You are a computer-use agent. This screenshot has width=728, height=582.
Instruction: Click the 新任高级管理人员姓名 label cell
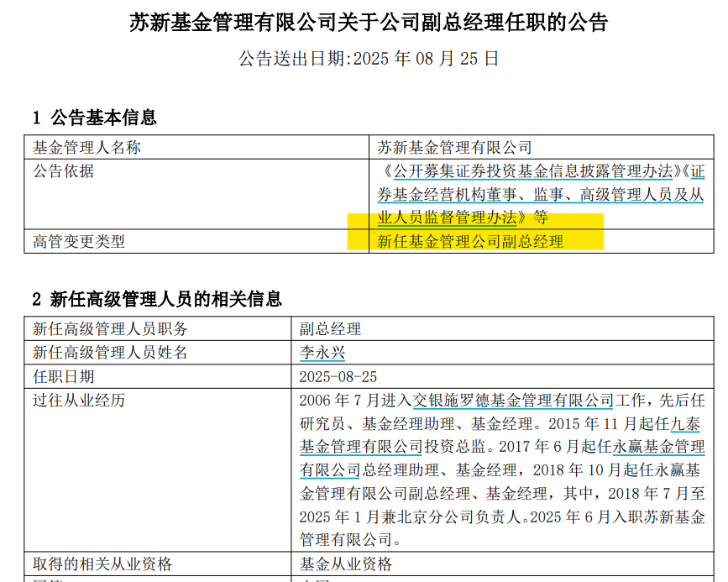pos(157,353)
